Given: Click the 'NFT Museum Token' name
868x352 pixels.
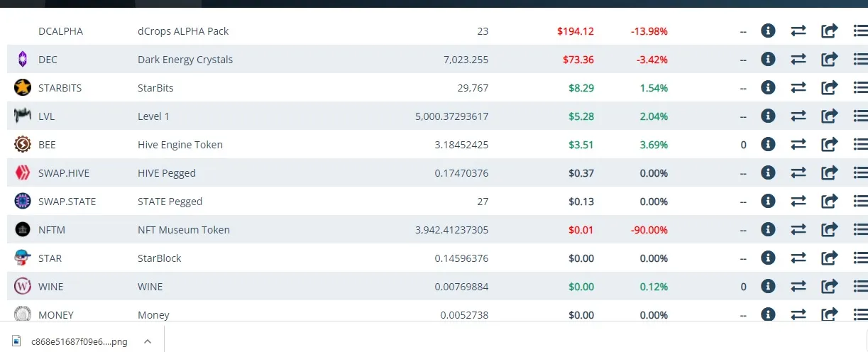Looking at the screenshot, I should pos(184,230).
